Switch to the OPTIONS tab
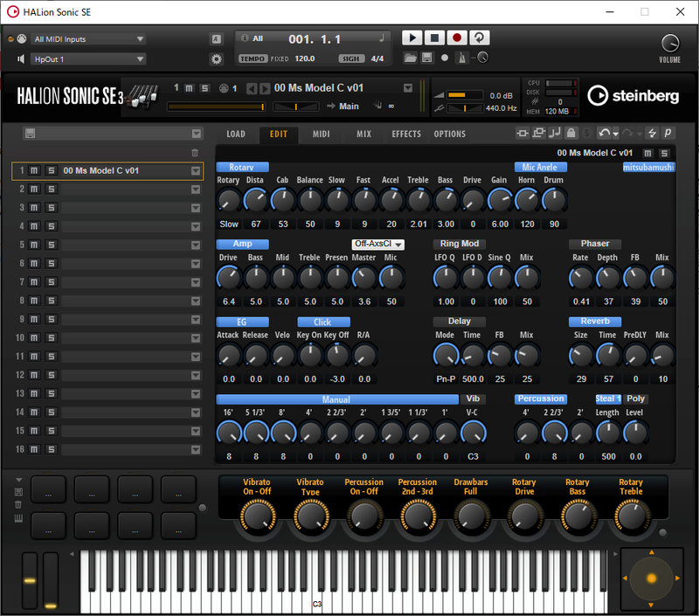 point(450,135)
